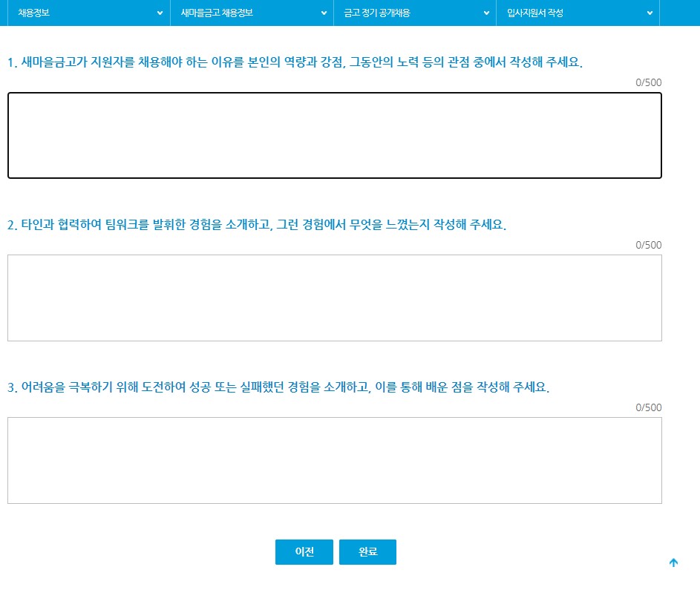Open the 새마을금고 채용정보 dropdown
The width and height of the screenshot is (700, 610).
pos(252,13)
